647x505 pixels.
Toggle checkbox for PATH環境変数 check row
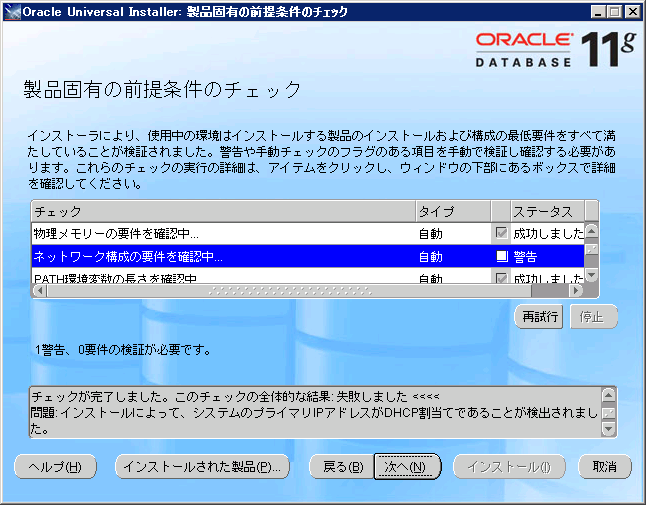click(x=501, y=278)
